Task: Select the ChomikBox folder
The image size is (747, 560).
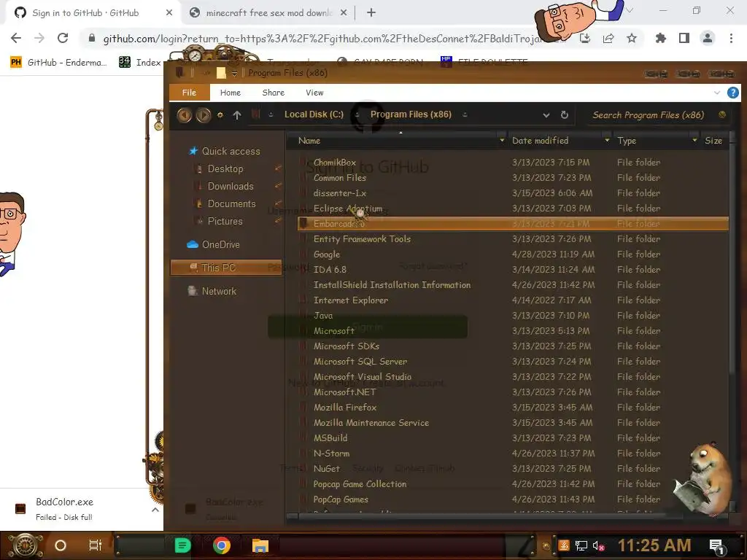Action: [334, 163]
